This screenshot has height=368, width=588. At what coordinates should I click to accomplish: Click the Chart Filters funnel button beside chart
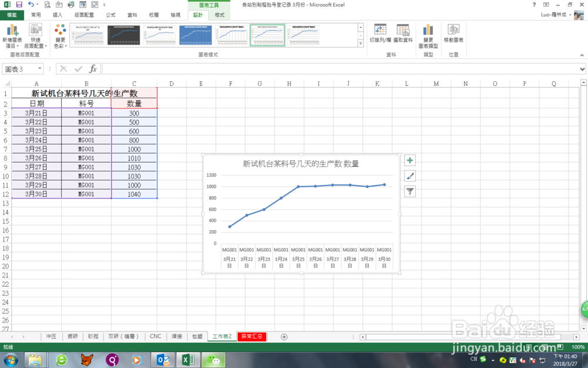pos(410,191)
